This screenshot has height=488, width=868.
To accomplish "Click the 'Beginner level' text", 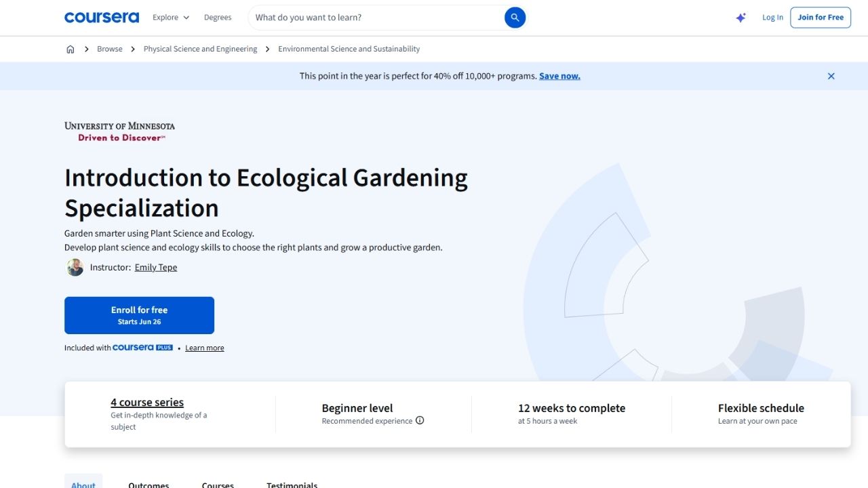I will [357, 408].
